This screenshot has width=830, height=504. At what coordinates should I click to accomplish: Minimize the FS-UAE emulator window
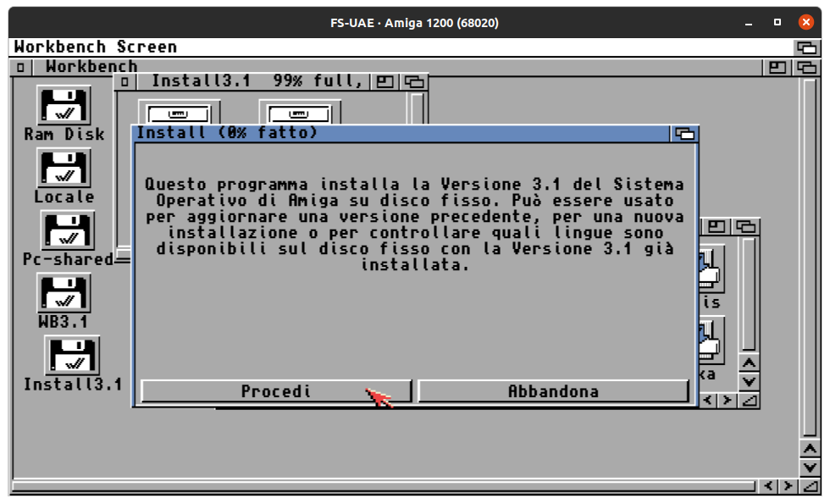(749, 23)
